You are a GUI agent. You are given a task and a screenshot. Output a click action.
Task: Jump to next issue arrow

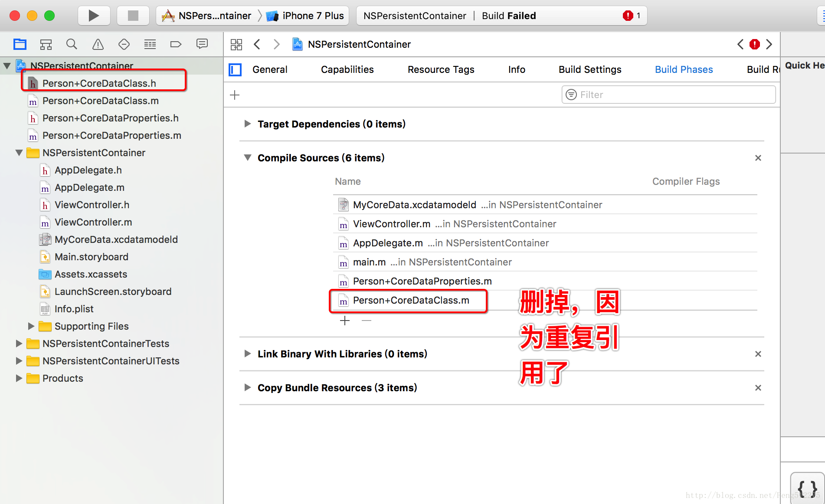769,44
